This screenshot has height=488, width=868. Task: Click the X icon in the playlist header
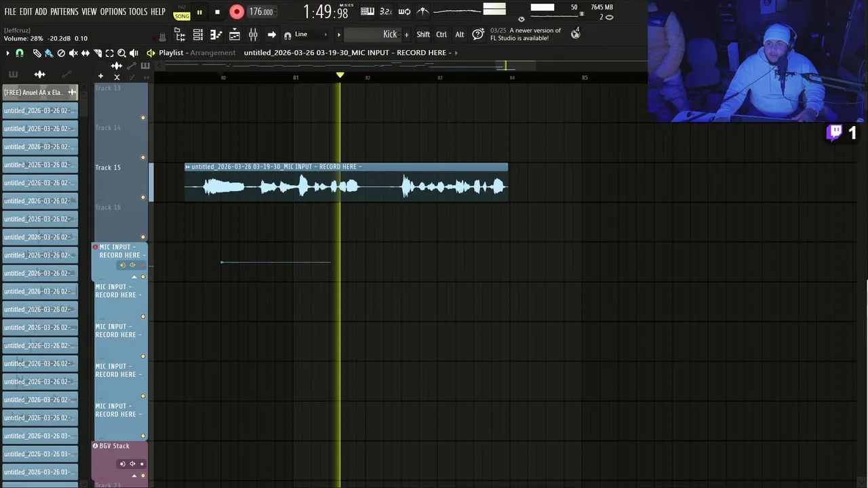117,77
